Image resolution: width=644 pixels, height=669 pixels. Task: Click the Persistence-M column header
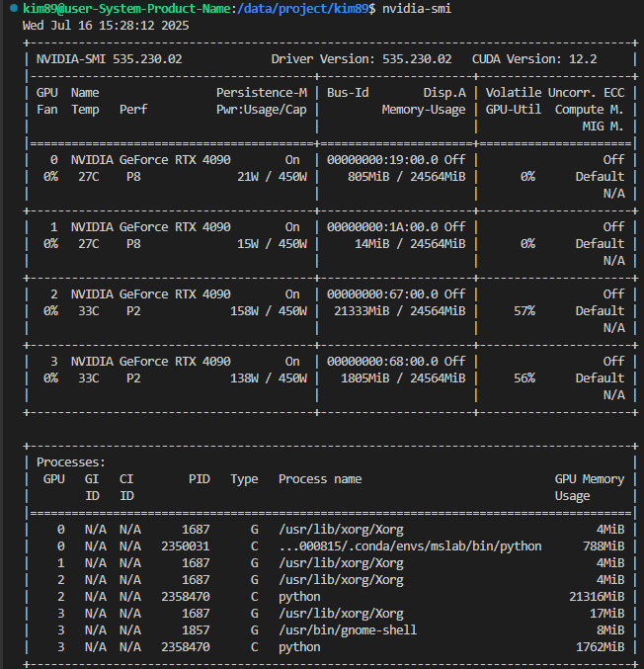(x=262, y=93)
